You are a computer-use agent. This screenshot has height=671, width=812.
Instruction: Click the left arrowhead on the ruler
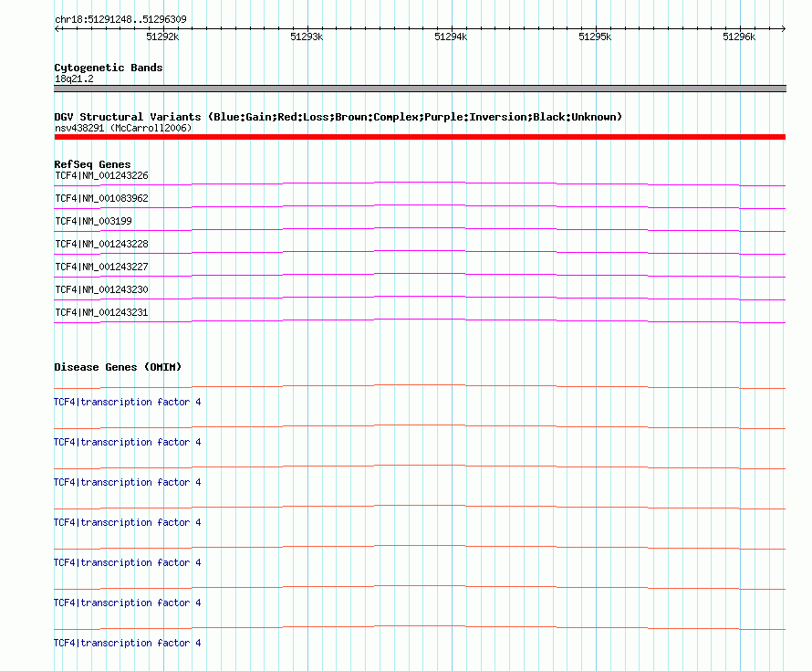57,28
